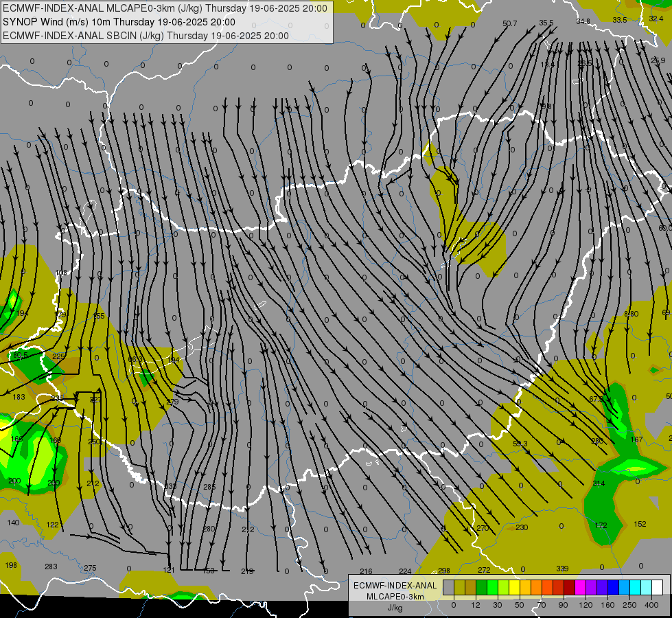Click the map value '314'
The width and height of the screenshot is (672, 618).
[599, 483]
